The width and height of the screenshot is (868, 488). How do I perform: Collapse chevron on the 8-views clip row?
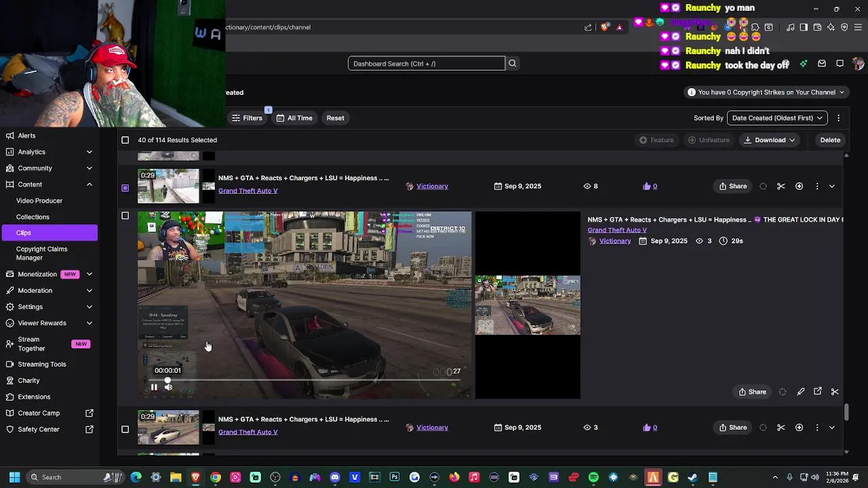(832, 186)
